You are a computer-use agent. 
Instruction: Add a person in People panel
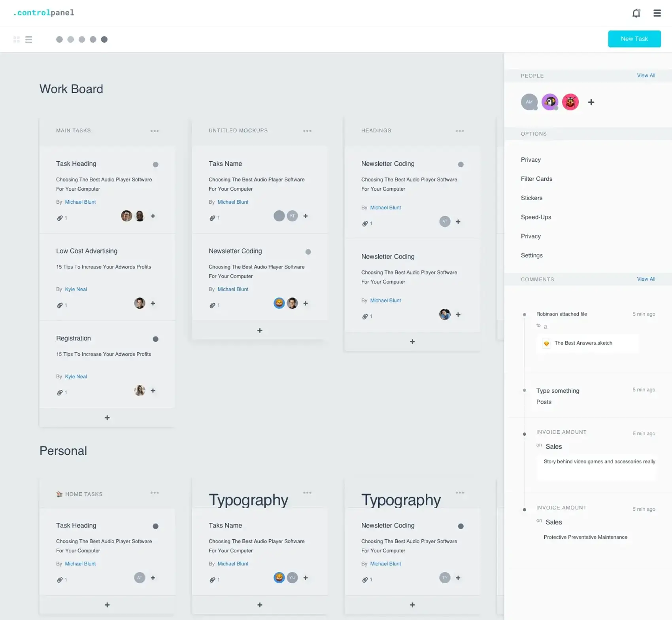pyautogui.click(x=591, y=102)
